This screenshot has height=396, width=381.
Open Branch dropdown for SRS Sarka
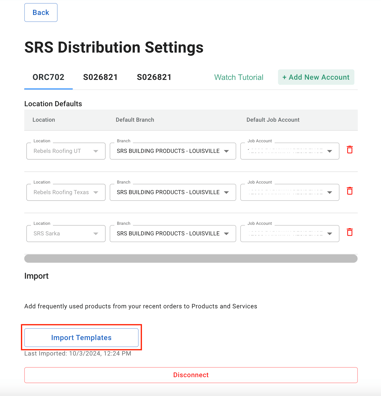tap(173, 234)
